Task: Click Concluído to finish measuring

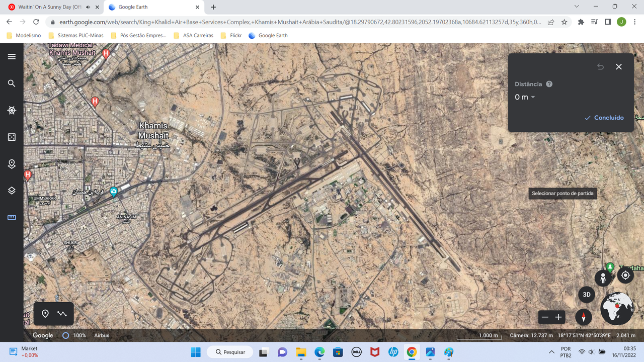Action: [x=604, y=118]
